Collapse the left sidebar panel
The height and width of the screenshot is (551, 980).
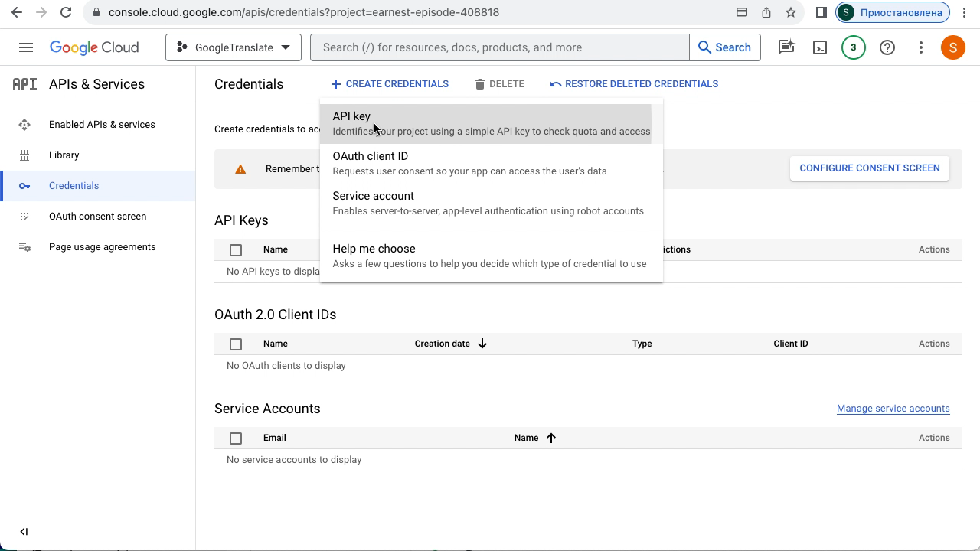[24, 532]
